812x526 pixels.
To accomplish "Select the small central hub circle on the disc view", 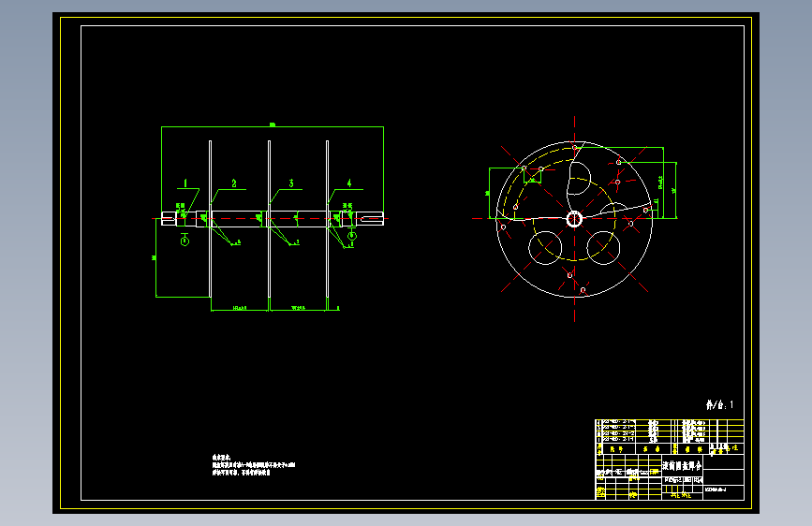I will 574,219.
